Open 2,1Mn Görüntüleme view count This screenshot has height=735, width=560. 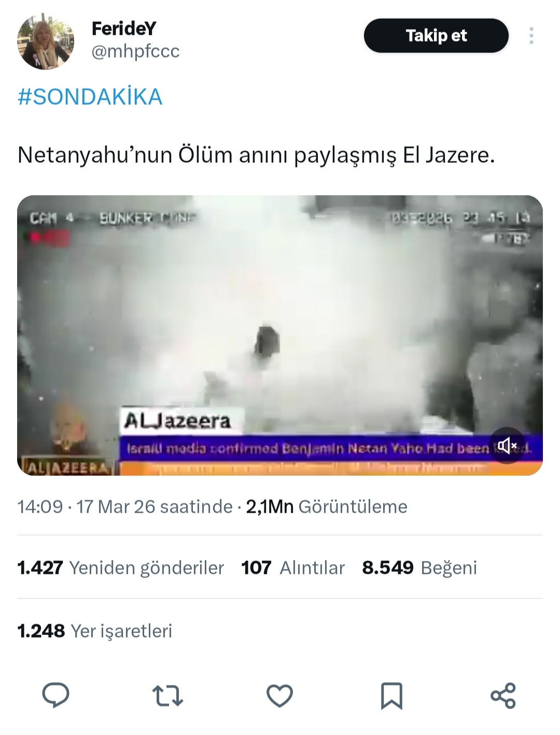pyautogui.click(x=327, y=506)
